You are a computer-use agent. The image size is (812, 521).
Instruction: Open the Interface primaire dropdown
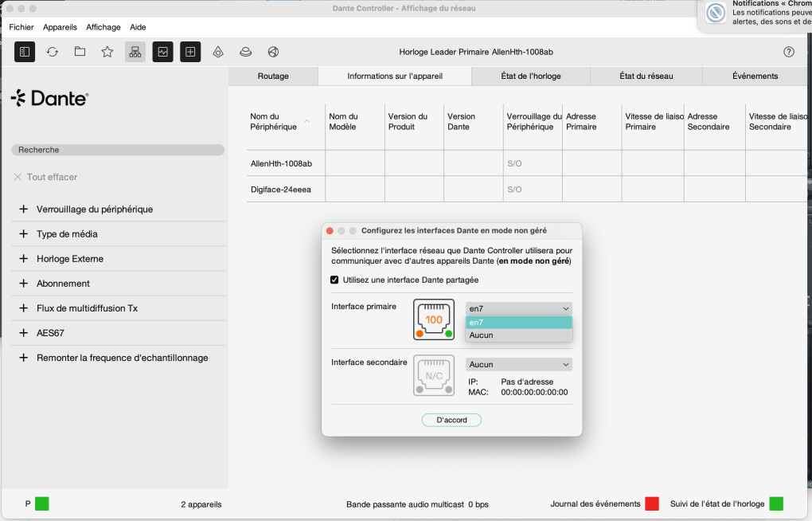point(519,308)
